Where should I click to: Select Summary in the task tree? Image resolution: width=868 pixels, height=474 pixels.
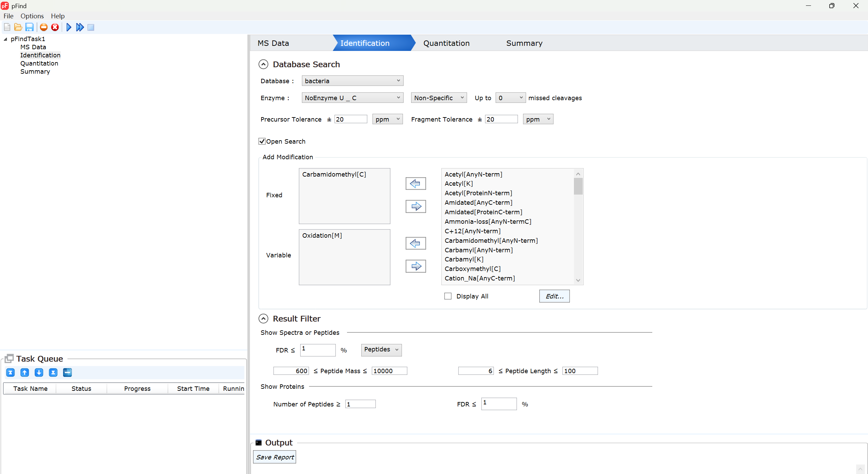point(35,72)
